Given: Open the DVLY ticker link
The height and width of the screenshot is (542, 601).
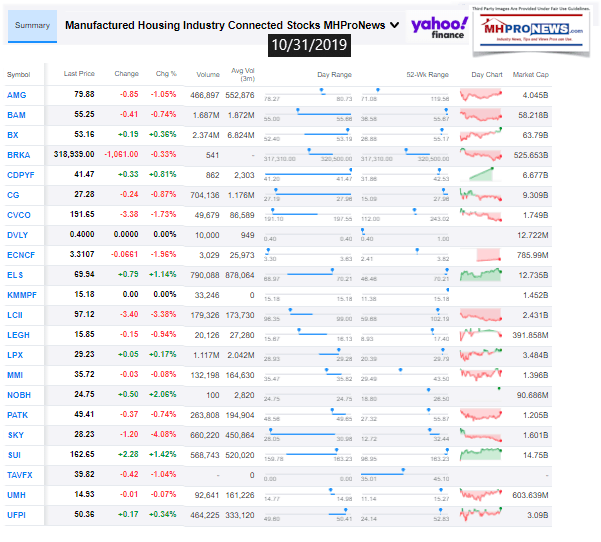Looking at the screenshot, I should tap(17, 235).
